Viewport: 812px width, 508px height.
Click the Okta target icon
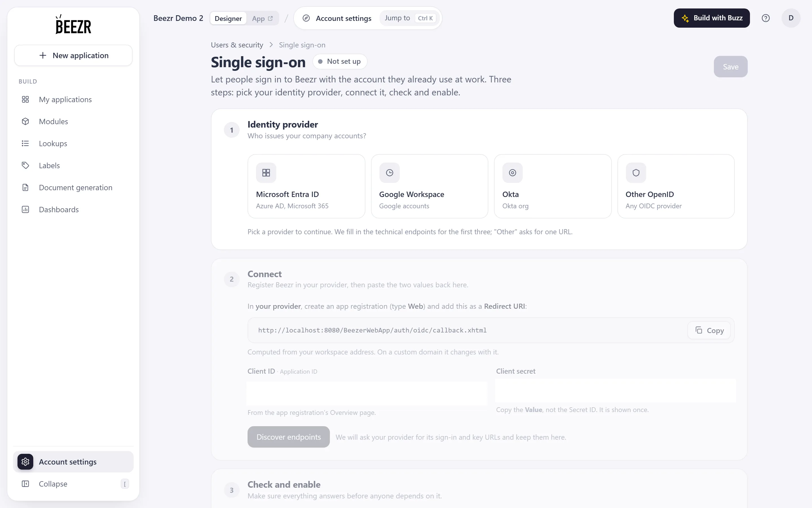coord(512,173)
